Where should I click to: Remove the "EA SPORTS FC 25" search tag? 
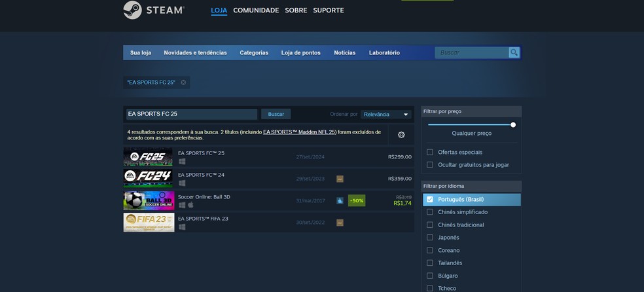point(183,82)
